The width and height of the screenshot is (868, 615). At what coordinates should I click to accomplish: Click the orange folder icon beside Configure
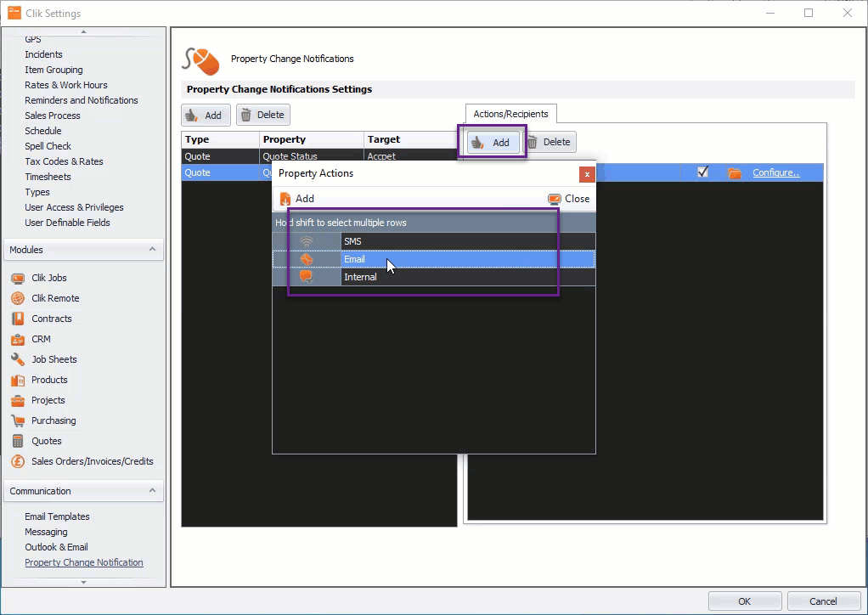[x=734, y=172]
